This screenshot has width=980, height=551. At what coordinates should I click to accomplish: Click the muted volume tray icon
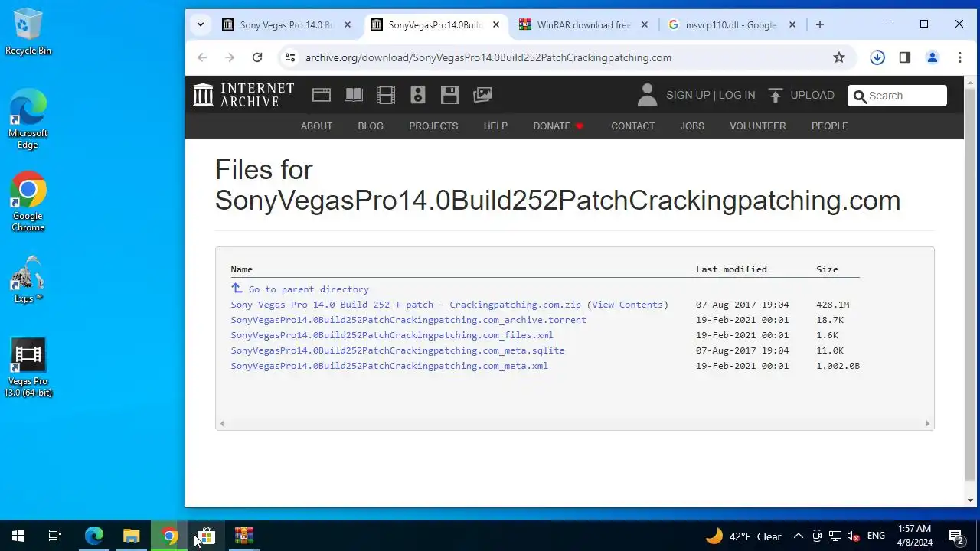coord(854,536)
